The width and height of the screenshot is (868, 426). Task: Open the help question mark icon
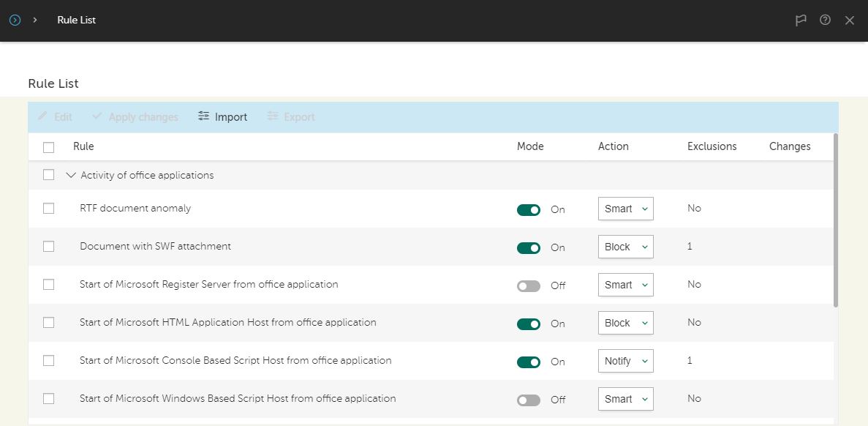click(825, 20)
